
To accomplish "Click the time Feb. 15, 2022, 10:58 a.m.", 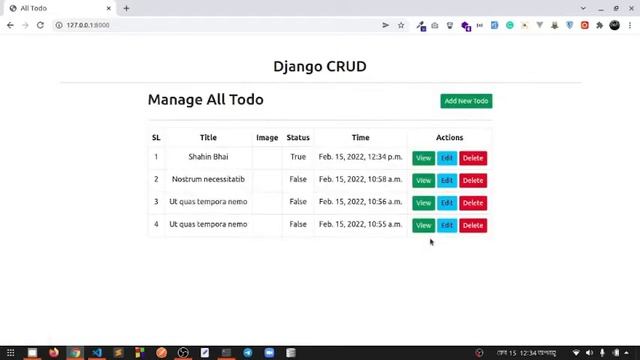I will pos(360,179).
